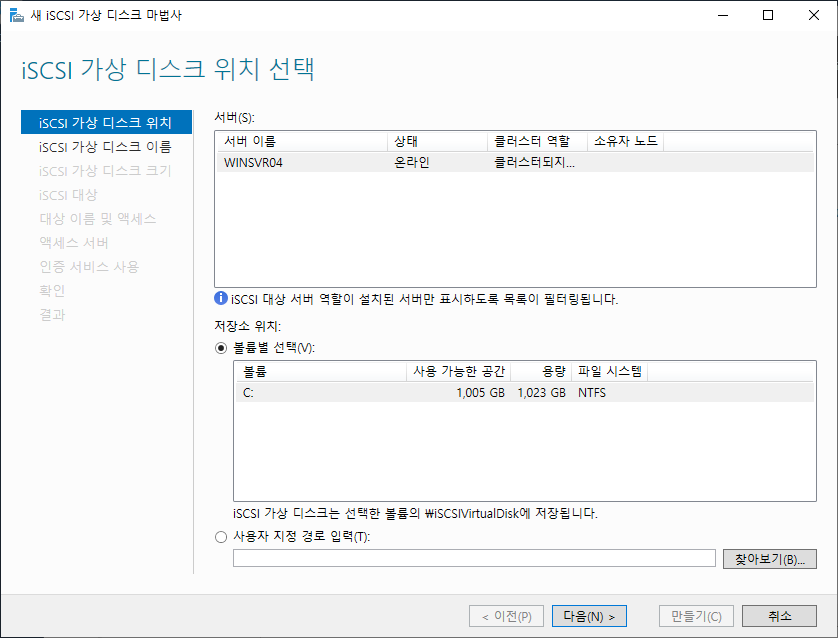
Task: Click the '인증 서비스 사용' step
Action: coord(89,267)
